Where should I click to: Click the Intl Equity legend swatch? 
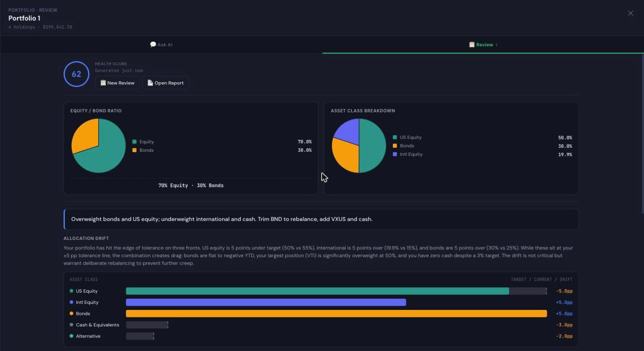tap(395, 154)
